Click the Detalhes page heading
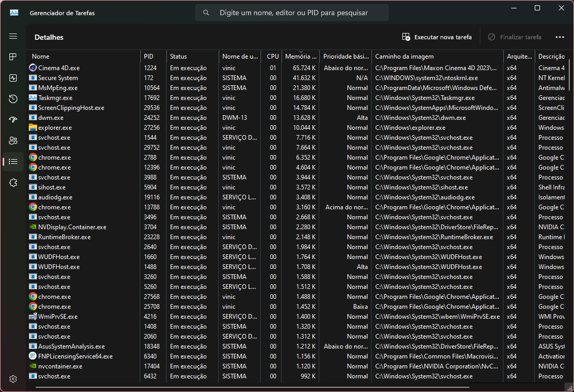This screenshot has height=392, width=574. point(49,37)
